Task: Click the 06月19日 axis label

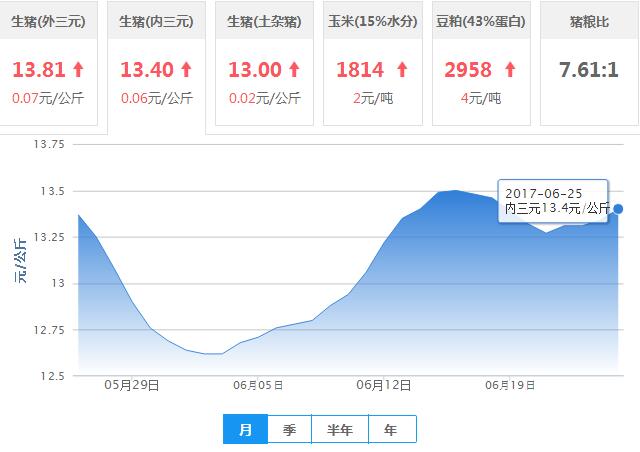Action: pos(510,385)
